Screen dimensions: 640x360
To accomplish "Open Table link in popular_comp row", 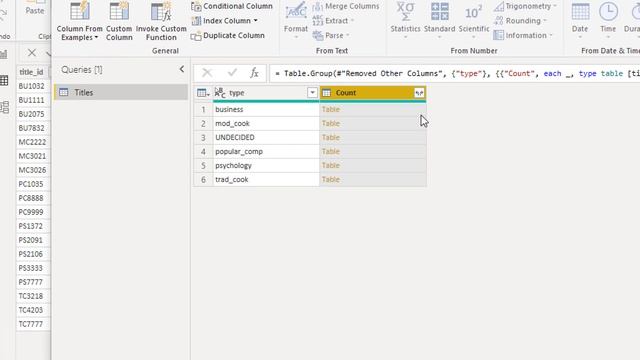I will pos(331,151).
